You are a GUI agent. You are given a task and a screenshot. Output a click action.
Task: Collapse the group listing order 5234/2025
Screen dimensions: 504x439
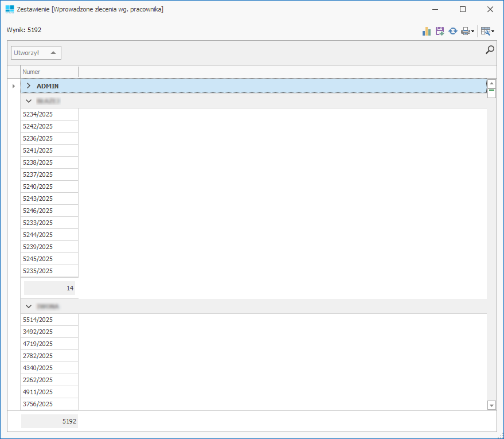point(29,101)
